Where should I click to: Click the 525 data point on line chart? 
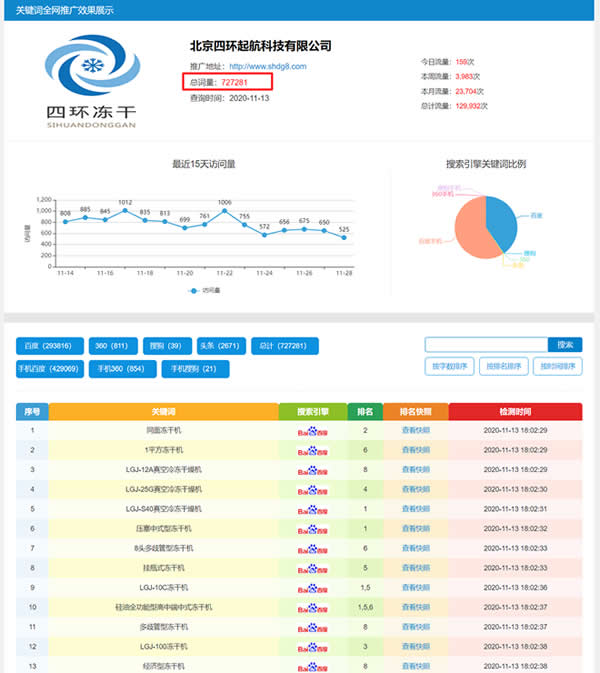coord(344,237)
